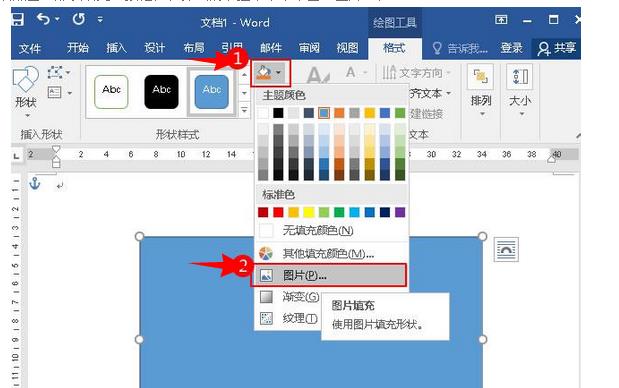This screenshot has width=619, height=388.
Task: Open the 视图 tab
Action: click(347, 48)
